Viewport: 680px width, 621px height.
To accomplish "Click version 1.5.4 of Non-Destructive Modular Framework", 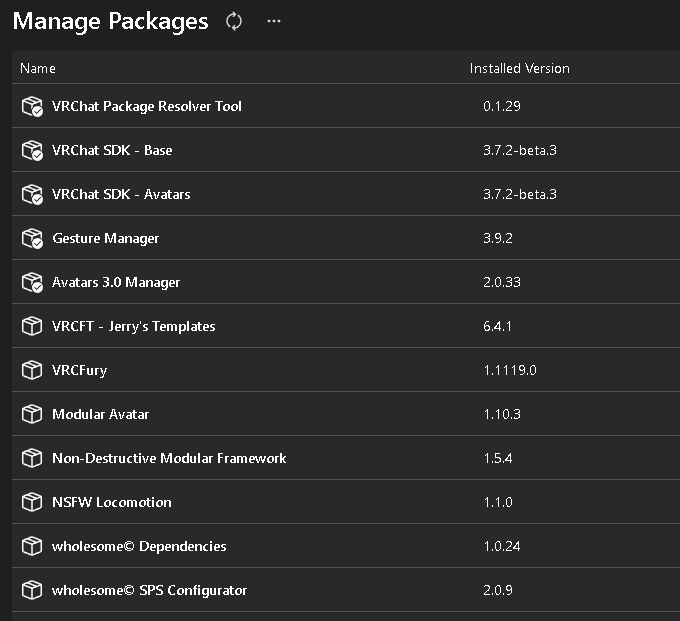I will click(x=498, y=458).
